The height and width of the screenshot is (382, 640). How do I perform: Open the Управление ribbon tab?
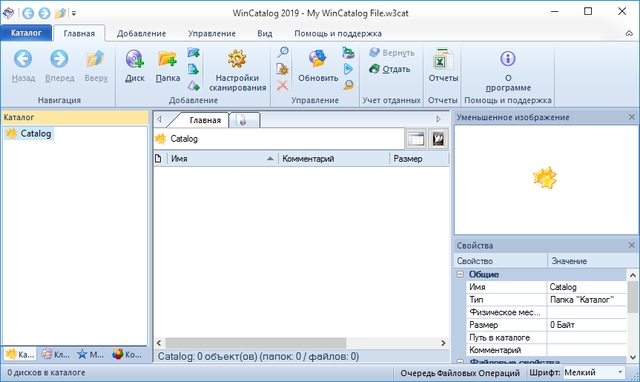pos(212,33)
